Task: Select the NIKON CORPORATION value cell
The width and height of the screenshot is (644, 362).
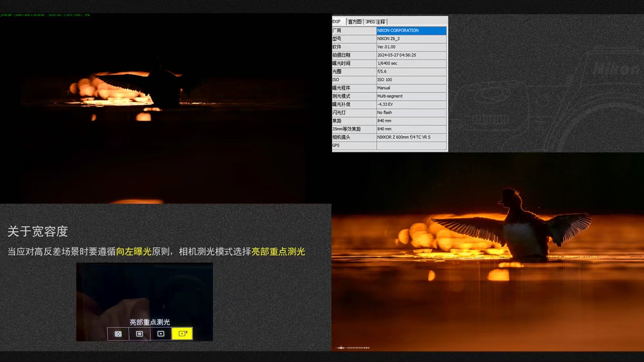Action: pyautogui.click(x=411, y=31)
